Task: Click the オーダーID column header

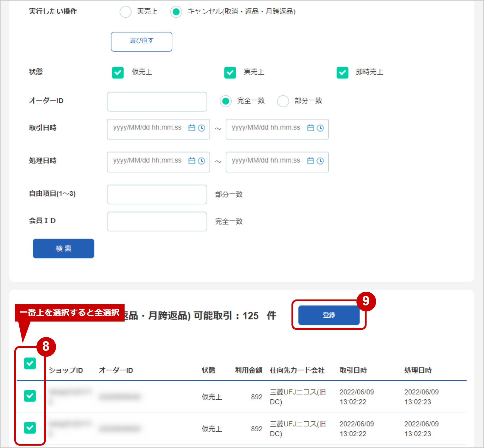Action: 116,370
